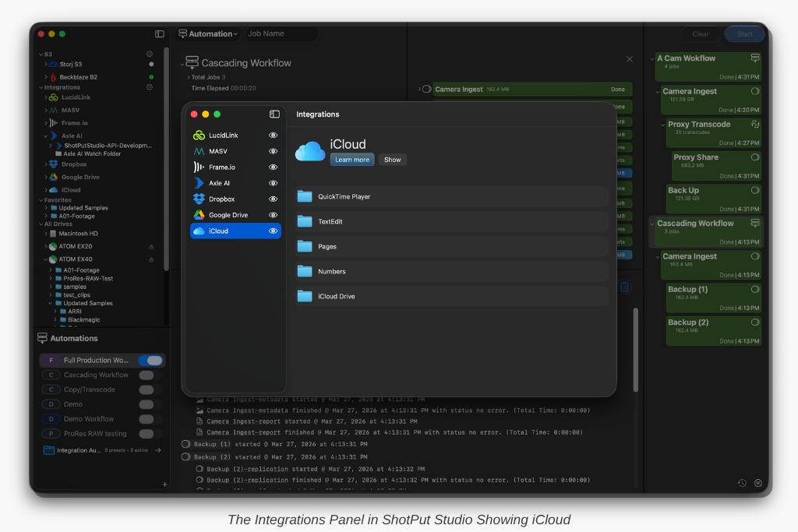
Task: Click the log panel vertical scrollbar
Action: click(635, 351)
